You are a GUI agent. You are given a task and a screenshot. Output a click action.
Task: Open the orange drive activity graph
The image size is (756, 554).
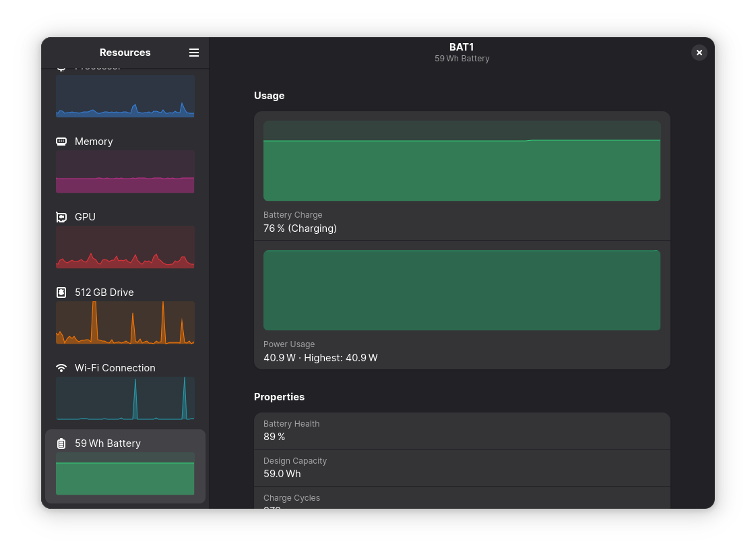click(125, 323)
